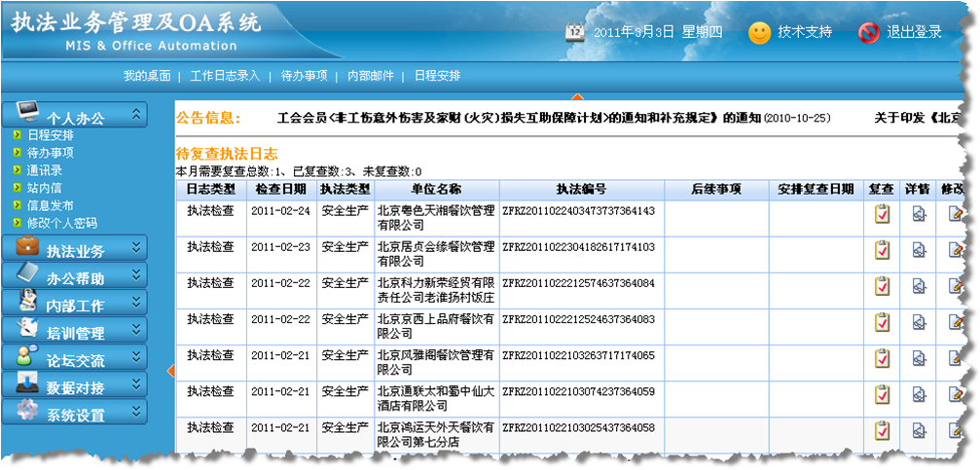Open 详情 icon for 北京通联太和蜀中仙大酒店 row
The image size is (980, 470).
coord(919,395)
